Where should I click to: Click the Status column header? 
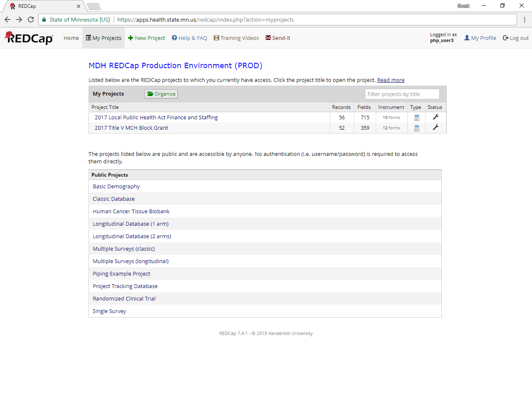[435, 107]
